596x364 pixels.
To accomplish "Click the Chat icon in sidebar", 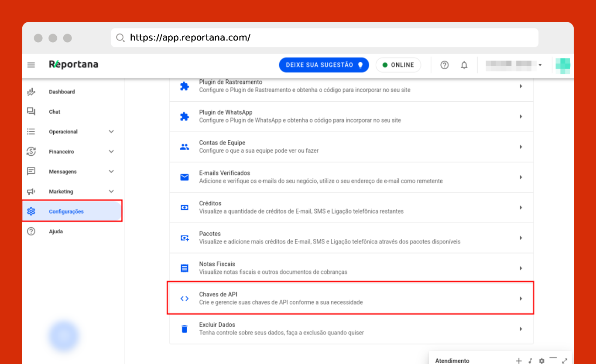I will click(x=31, y=112).
